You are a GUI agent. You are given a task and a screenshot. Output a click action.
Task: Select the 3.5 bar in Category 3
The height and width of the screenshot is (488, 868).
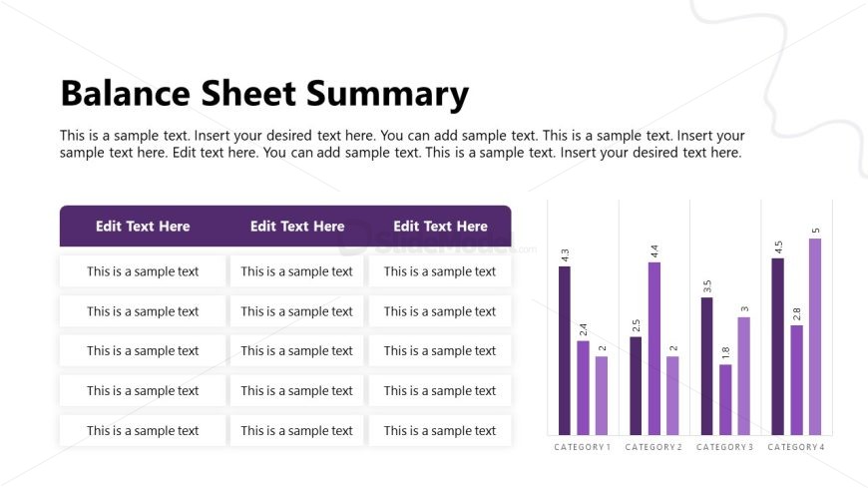(707, 365)
